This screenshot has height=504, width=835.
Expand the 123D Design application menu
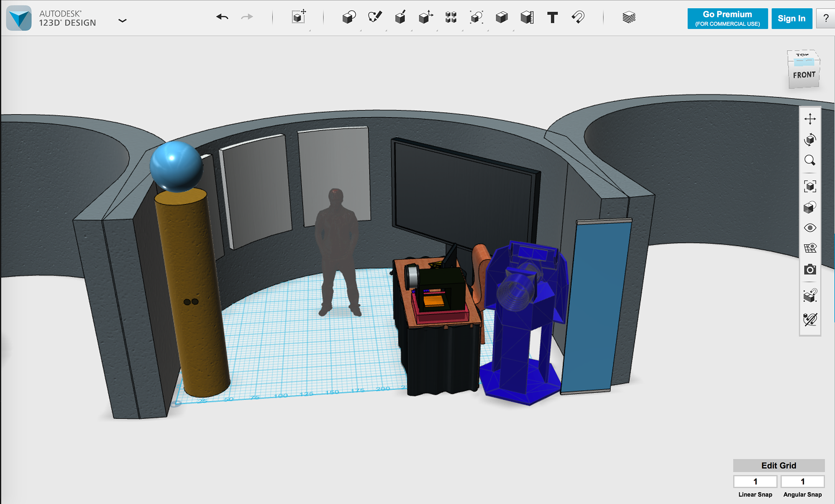click(x=123, y=20)
